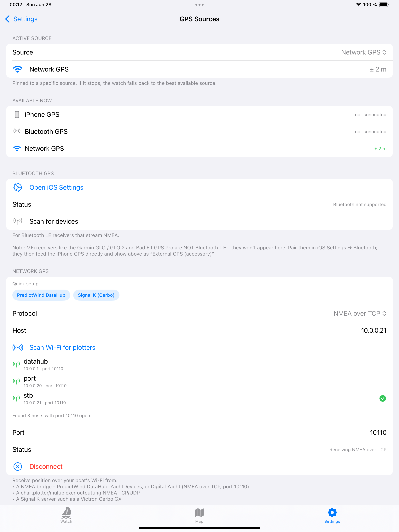Tap the gear icon beside Open iOS Settings
The image size is (399, 532).
tap(18, 187)
